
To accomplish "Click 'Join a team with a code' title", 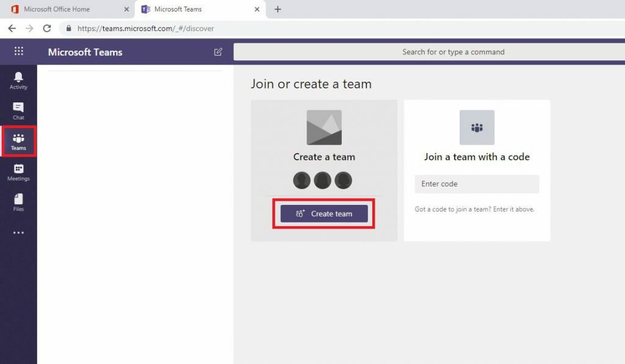I will (x=477, y=157).
